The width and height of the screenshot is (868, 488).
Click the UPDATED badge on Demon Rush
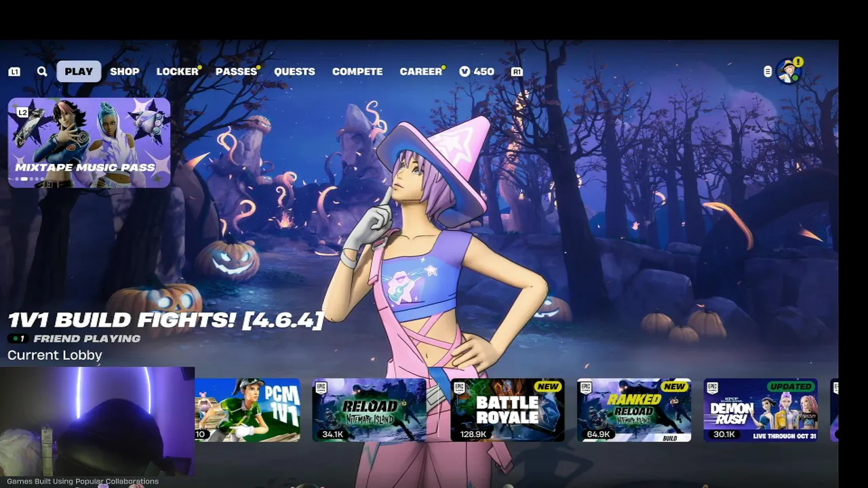pos(791,386)
